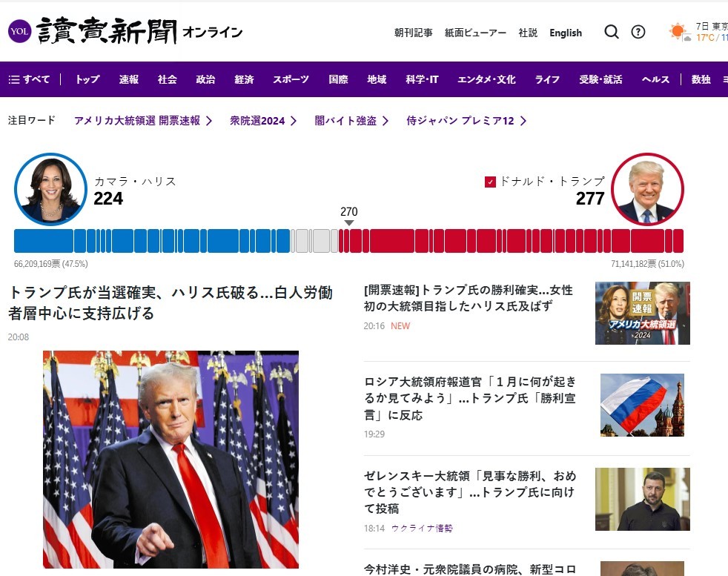Image resolution: width=728 pixels, height=576 pixels.
Task: Go to the 国際 section
Action: 339,79
